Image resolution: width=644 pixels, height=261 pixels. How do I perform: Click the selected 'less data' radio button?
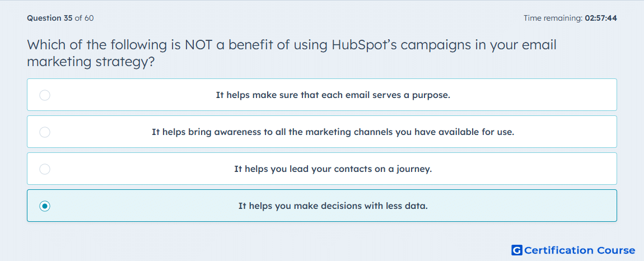[x=45, y=206]
